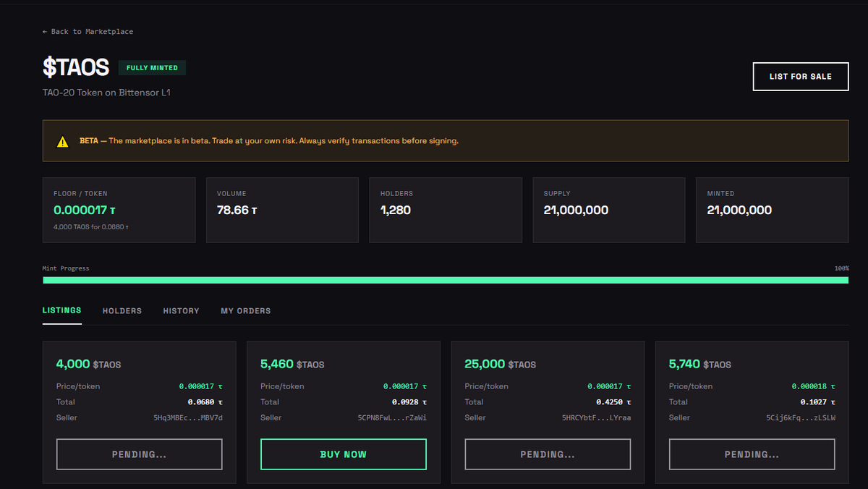Image resolution: width=868 pixels, height=489 pixels.
Task: Click the 25,000 $TAOS listing amount
Action: [x=501, y=365]
